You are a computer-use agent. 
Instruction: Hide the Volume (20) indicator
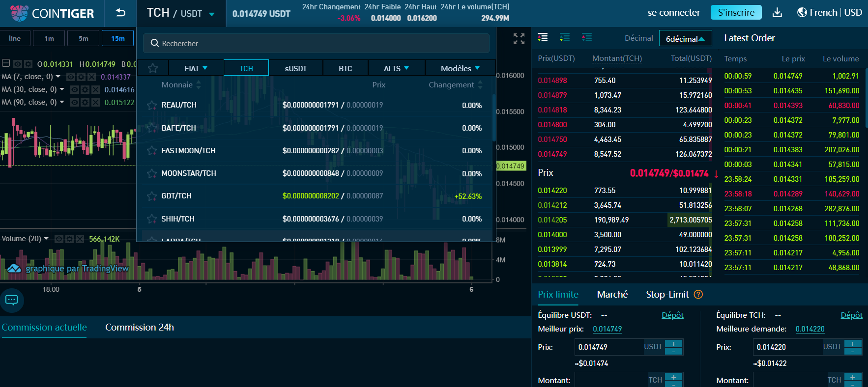(x=58, y=239)
